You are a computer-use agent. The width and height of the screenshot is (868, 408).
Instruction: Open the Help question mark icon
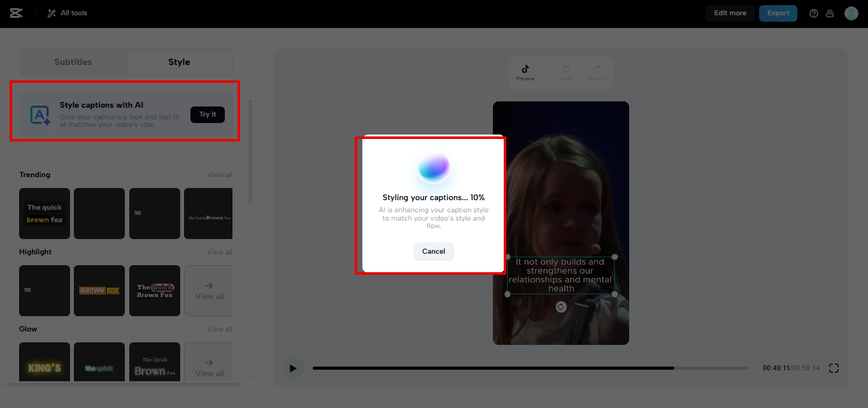pyautogui.click(x=813, y=13)
